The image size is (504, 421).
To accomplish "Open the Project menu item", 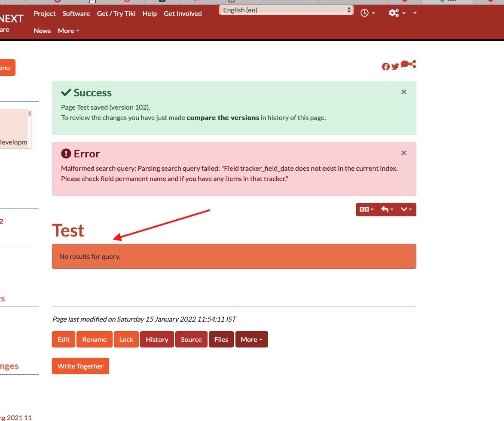I will (45, 13).
